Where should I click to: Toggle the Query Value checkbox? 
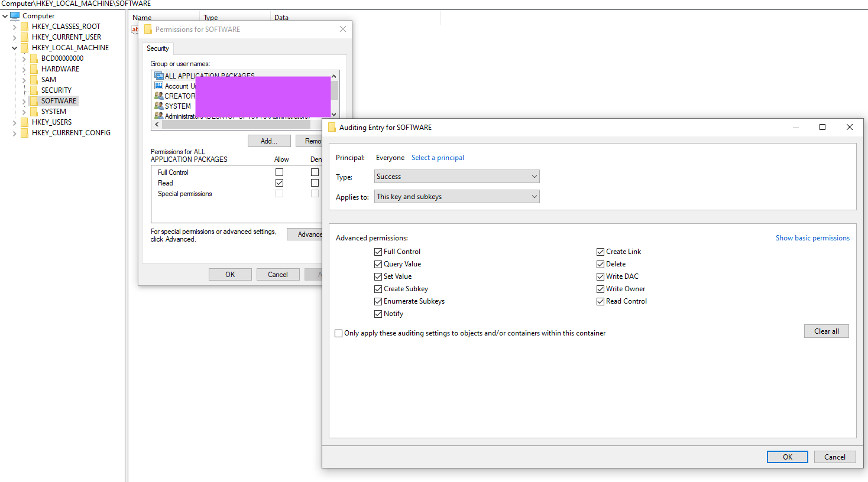[x=378, y=264]
